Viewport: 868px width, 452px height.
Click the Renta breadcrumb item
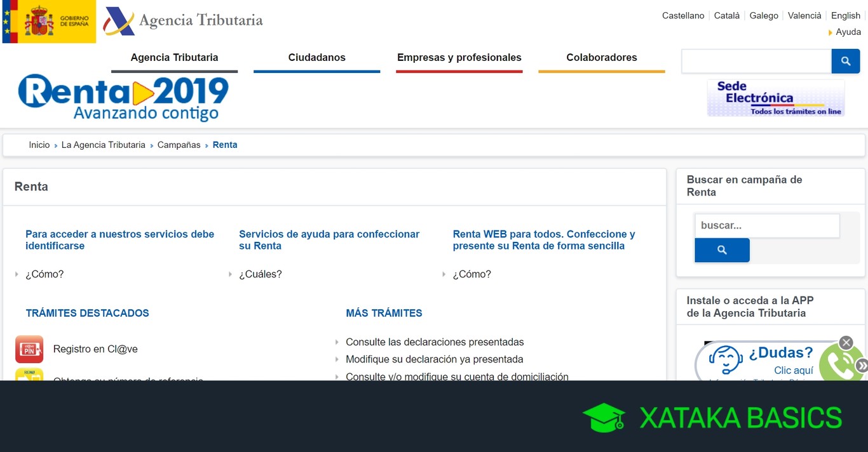tap(225, 145)
